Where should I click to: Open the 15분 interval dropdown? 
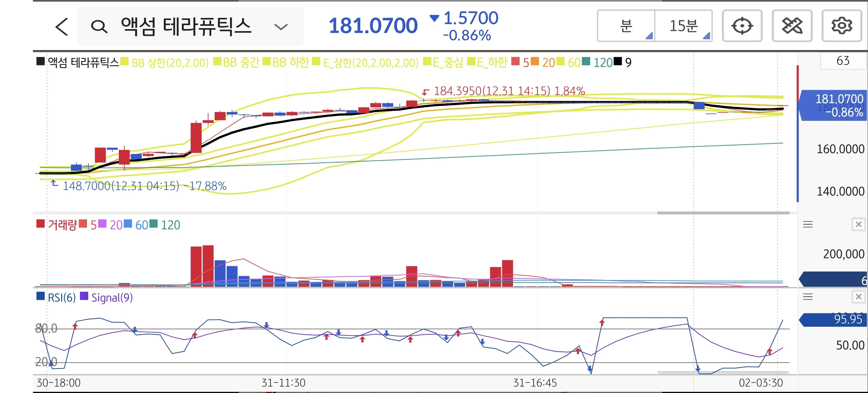[x=683, y=26]
